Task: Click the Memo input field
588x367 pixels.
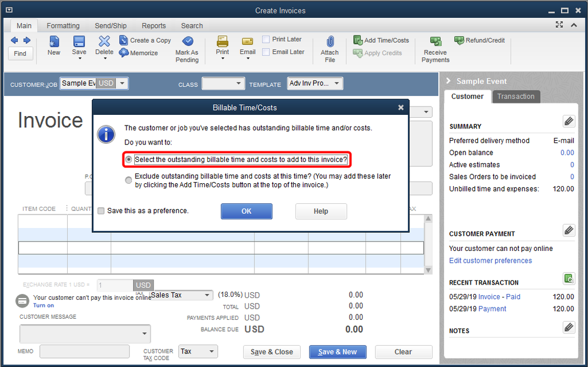Action: (x=84, y=352)
